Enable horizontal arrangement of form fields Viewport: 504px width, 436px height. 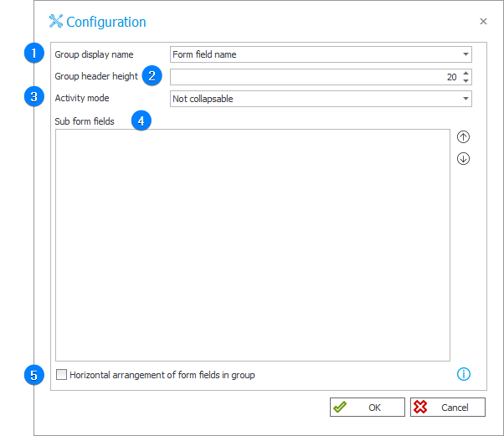click(x=61, y=375)
